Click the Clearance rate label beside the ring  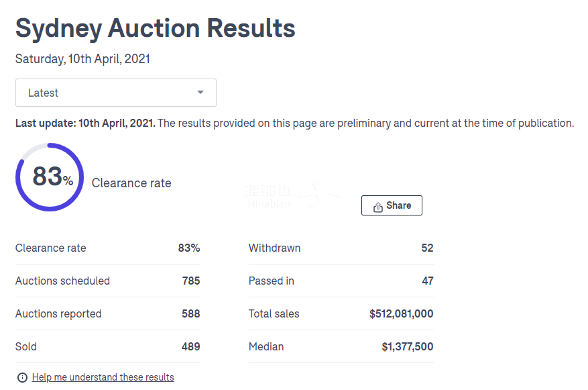pos(131,183)
